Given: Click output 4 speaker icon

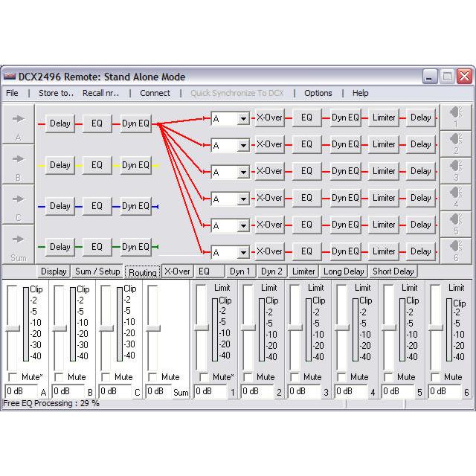Looking at the screenshot, I should click(x=455, y=192).
